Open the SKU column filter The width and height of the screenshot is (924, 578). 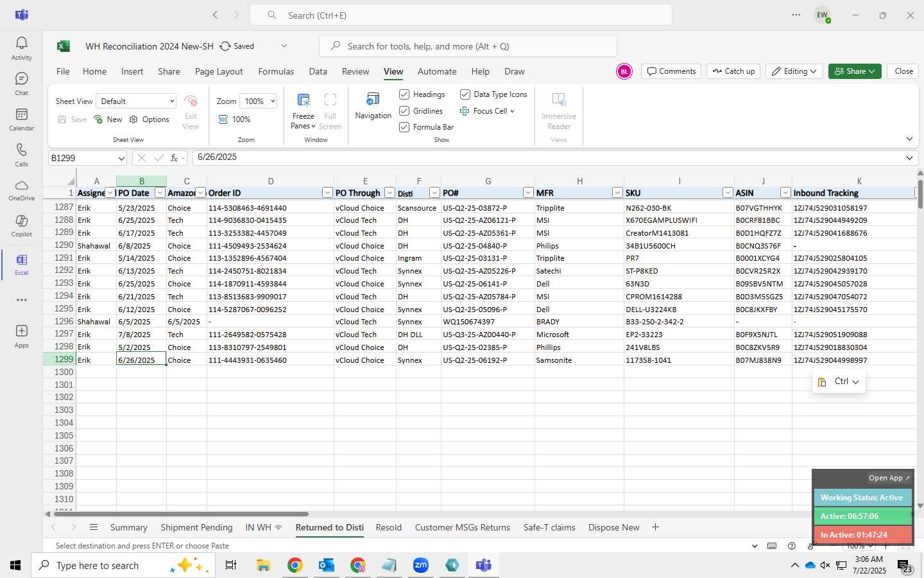point(728,193)
